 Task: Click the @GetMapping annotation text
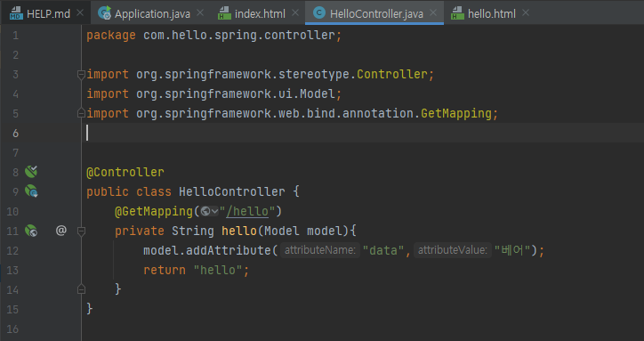(x=154, y=211)
